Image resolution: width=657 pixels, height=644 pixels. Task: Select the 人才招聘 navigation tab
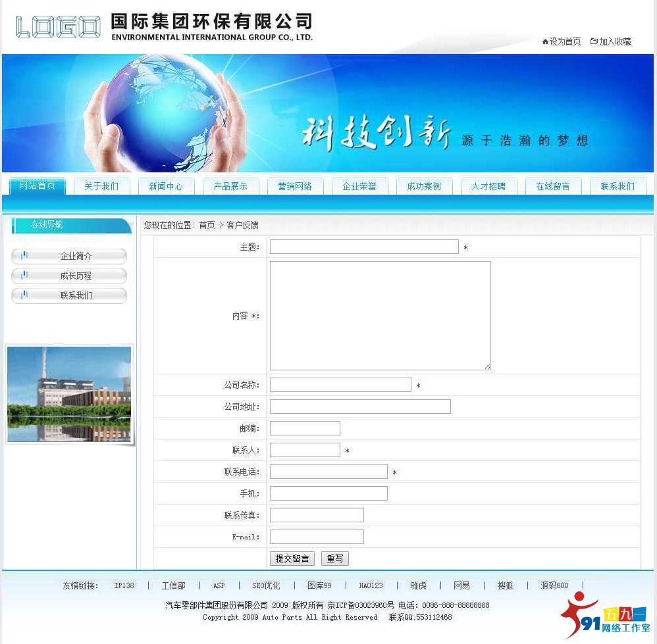pyautogui.click(x=488, y=186)
